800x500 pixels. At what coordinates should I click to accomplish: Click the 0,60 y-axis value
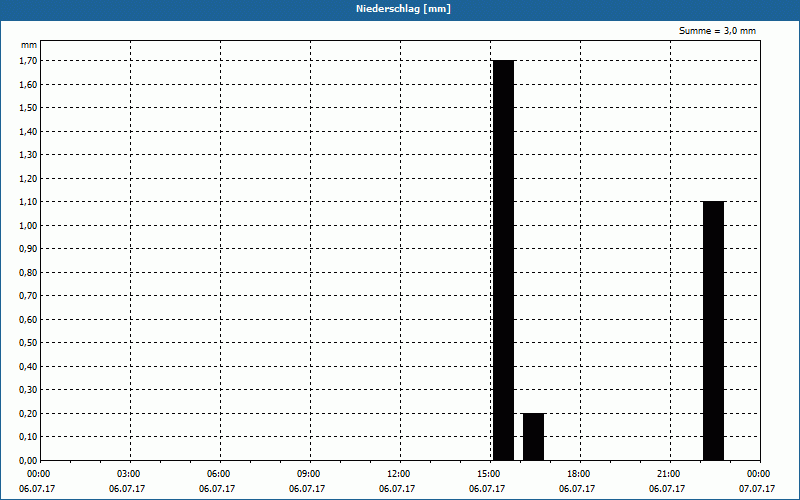click(x=28, y=319)
